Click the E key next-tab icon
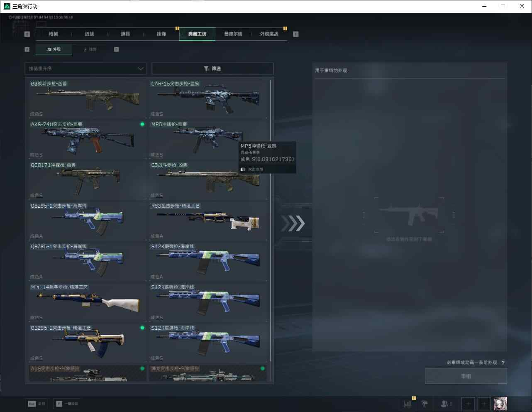 coord(296,34)
